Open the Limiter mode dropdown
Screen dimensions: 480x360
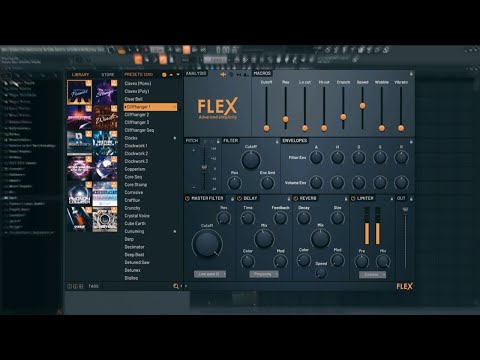point(373,275)
